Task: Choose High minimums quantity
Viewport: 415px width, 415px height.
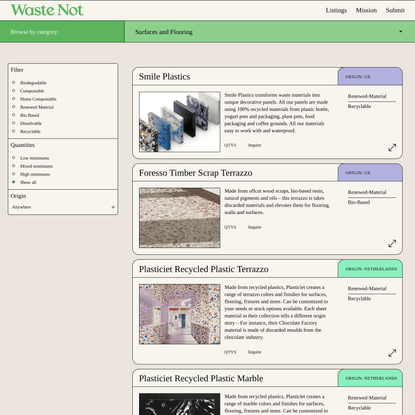Action: pos(14,174)
